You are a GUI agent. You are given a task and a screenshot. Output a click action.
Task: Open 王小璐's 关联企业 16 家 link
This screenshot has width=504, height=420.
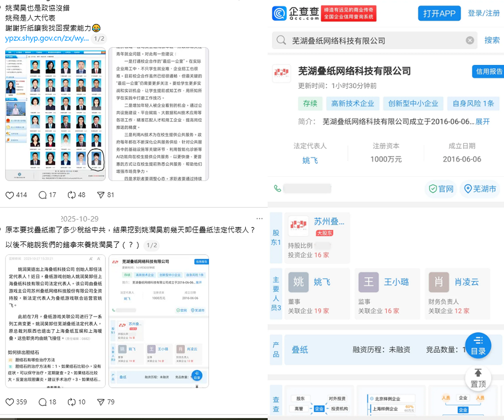pyautogui.click(x=378, y=311)
